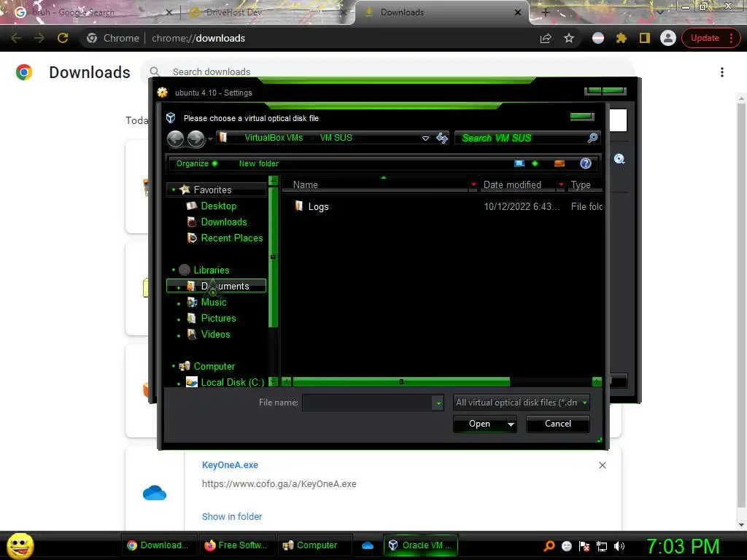This screenshot has width=747, height=560.
Task: Open the Free Softw... Firefox taskbar item
Action: click(236, 545)
